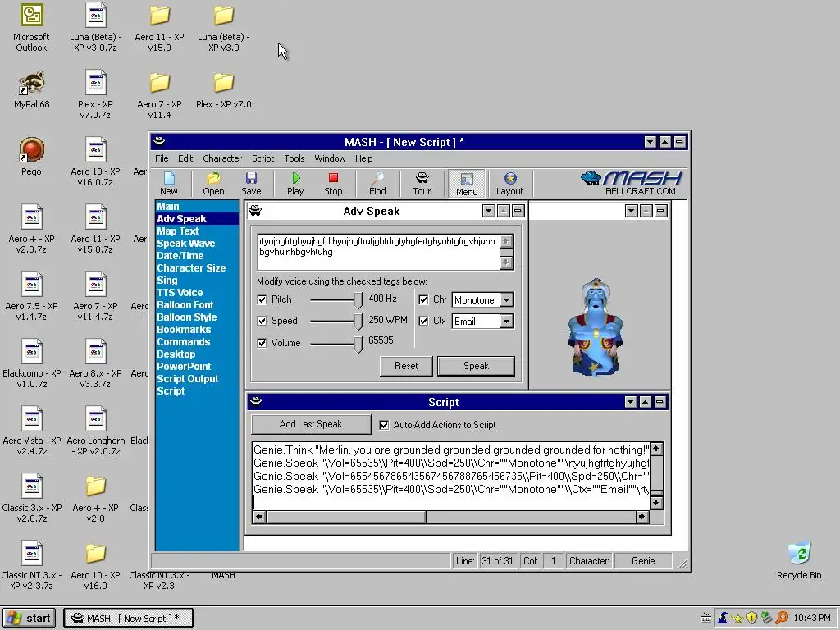The image size is (840, 630).
Task: Select the Aero Longhorn - XP v2.0.7z file
Action: [95, 431]
